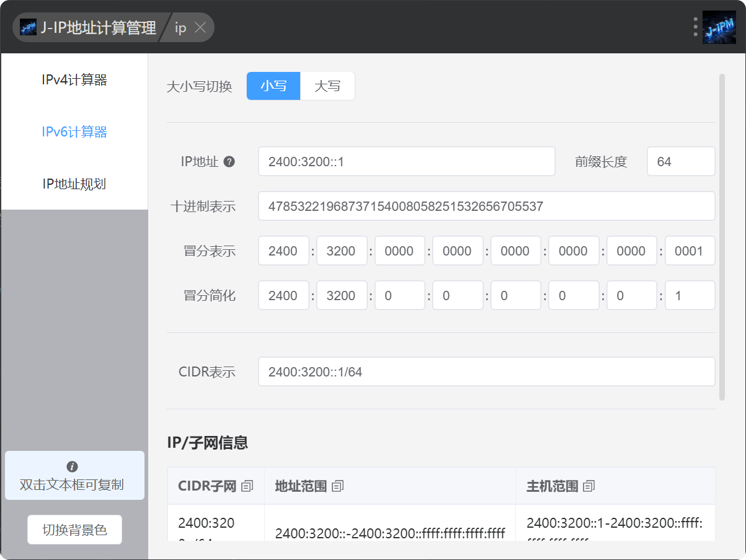746x560 pixels.
Task: Click the 切换背景色 button
Action: [74, 530]
